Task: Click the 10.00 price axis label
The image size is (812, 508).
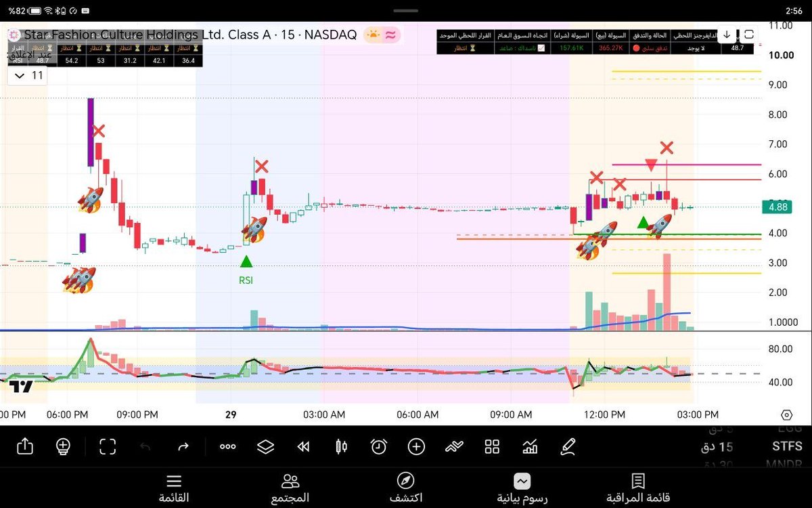Action: pyautogui.click(x=780, y=56)
